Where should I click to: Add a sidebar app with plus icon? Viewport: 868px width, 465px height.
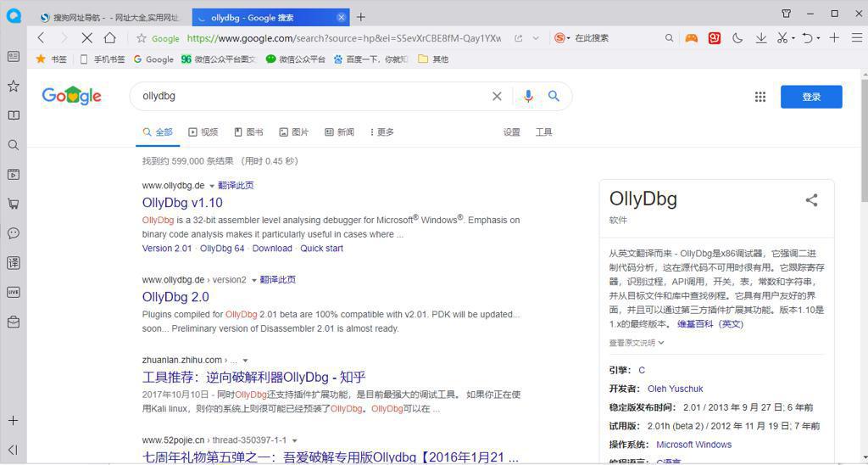coord(14,421)
